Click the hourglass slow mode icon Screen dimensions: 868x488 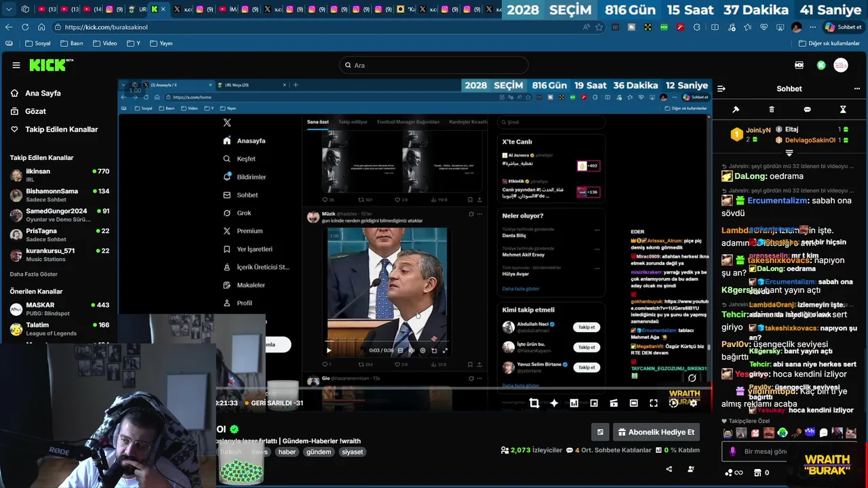[843, 109]
